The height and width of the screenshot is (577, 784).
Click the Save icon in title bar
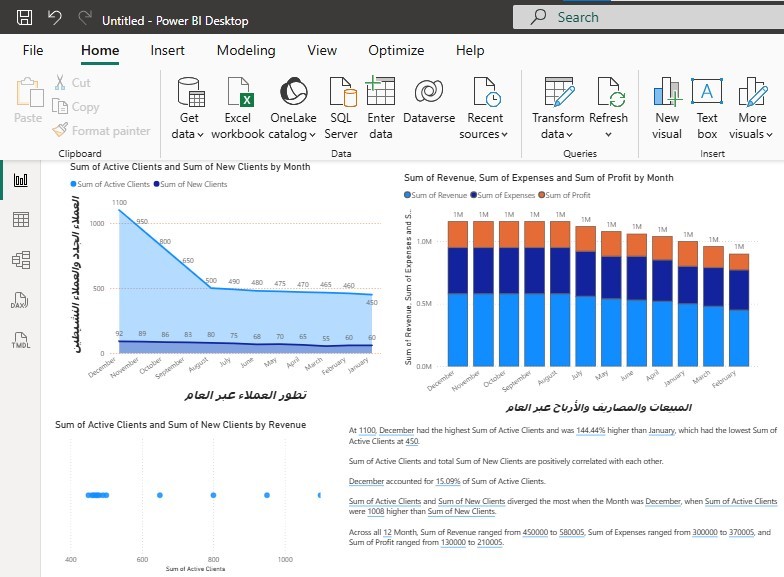click(25, 19)
